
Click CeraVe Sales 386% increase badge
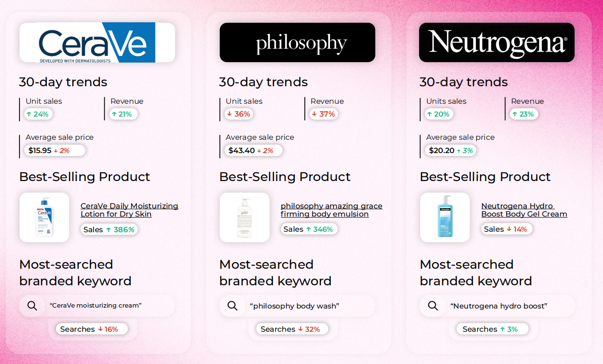click(x=109, y=229)
